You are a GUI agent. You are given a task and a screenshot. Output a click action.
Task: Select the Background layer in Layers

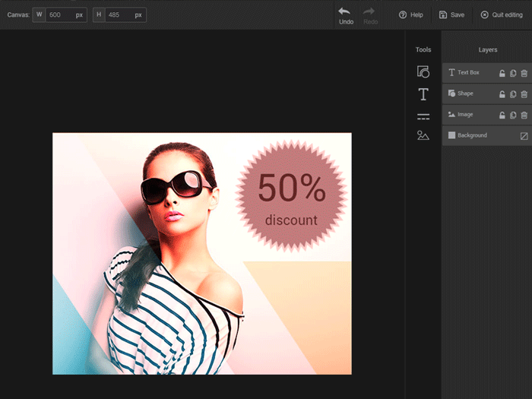[x=472, y=135]
